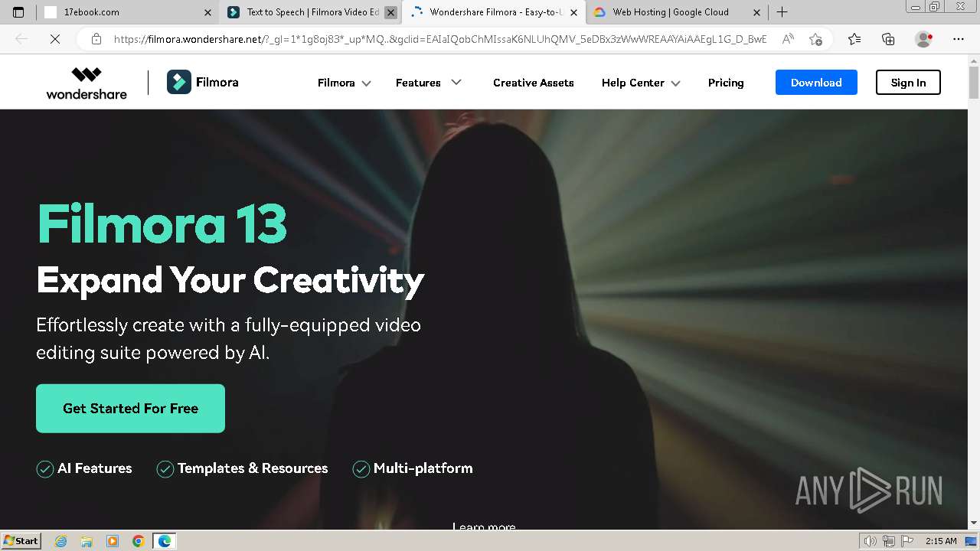
Task: Open a new browser tab
Action: [x=782, y=12]
